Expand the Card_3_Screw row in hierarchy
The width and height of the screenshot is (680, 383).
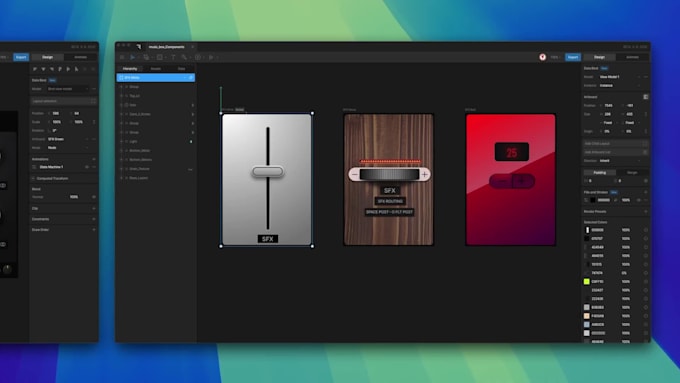[x=121, y=114]
